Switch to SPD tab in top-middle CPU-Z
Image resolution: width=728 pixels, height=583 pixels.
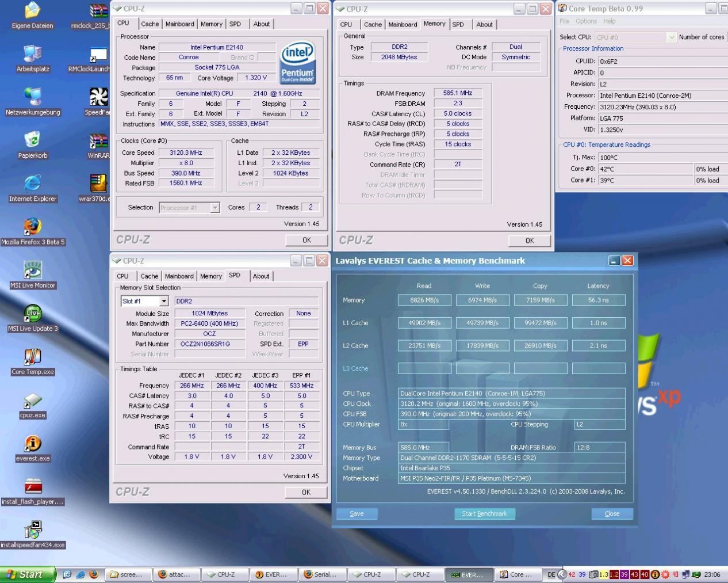click(458, 25)
